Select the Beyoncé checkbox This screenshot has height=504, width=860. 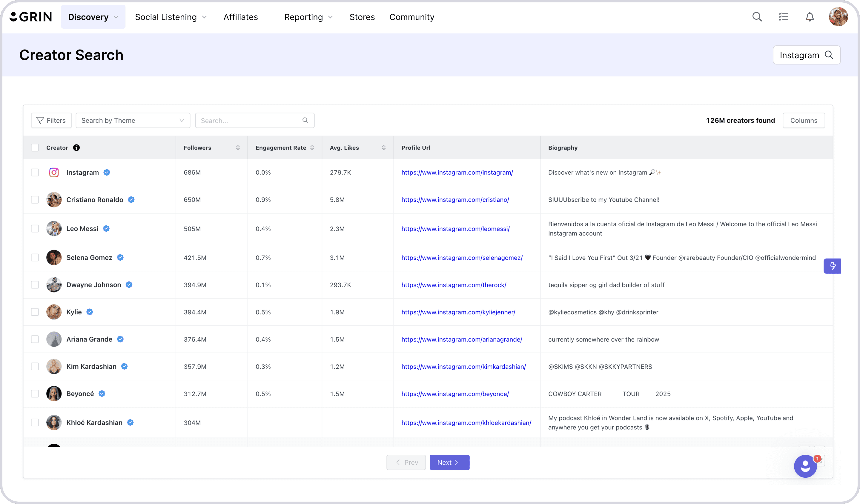[x=35, y=394]
